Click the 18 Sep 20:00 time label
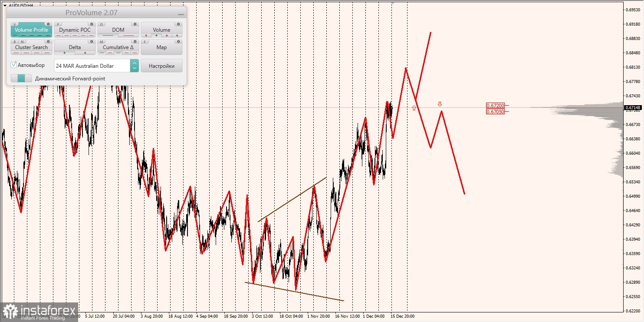Screen dimensions: 644x322 click(236, 316)
